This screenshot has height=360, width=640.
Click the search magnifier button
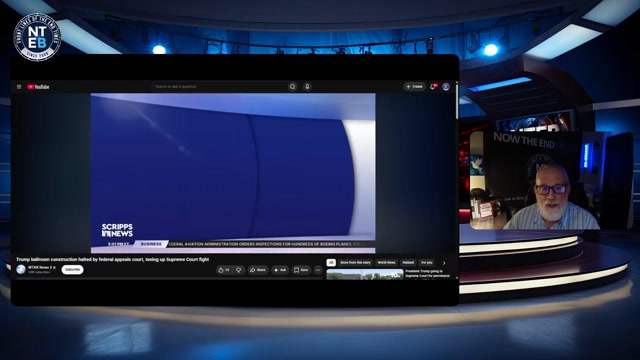(293, 87)
